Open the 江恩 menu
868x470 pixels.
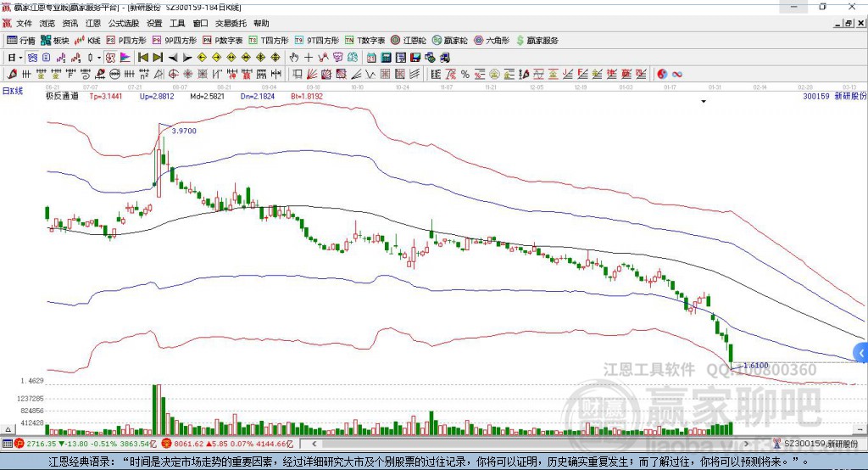pyautogui.click(x=92, y=24)
